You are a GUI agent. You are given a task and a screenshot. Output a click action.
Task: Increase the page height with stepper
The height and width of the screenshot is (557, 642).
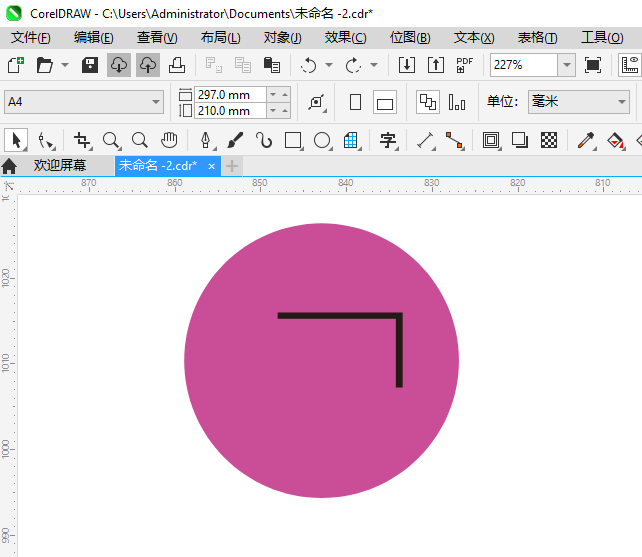(x=285, y=111)
